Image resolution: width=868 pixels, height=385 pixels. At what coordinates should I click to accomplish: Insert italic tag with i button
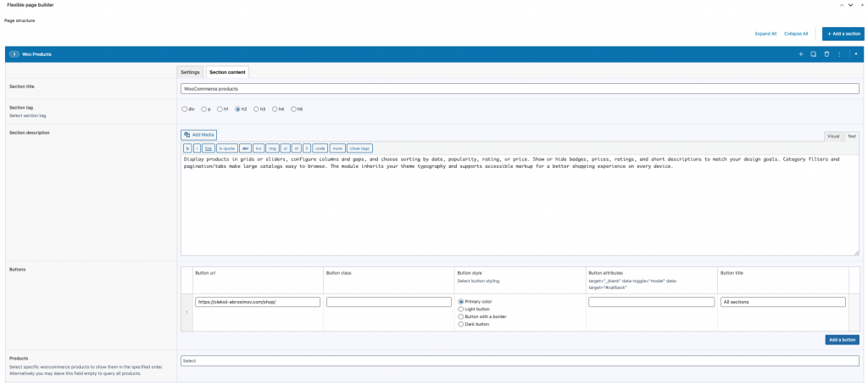[x=197, y=148]
